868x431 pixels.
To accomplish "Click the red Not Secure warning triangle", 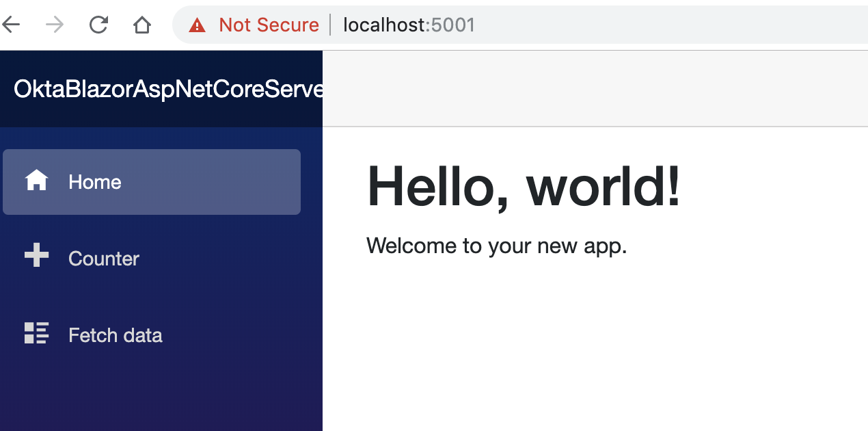I will (x=198, y=26).
